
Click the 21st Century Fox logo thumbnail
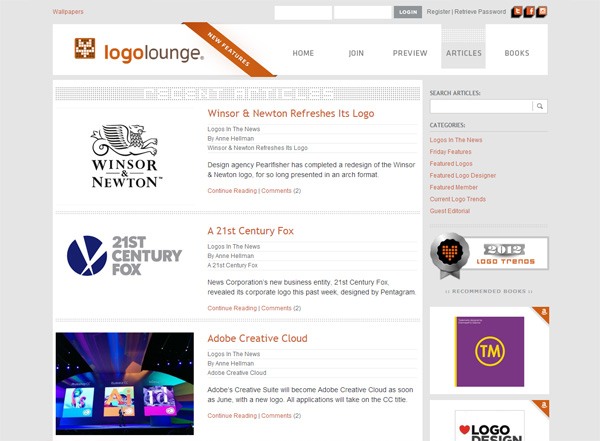click(x=125, y=256)
